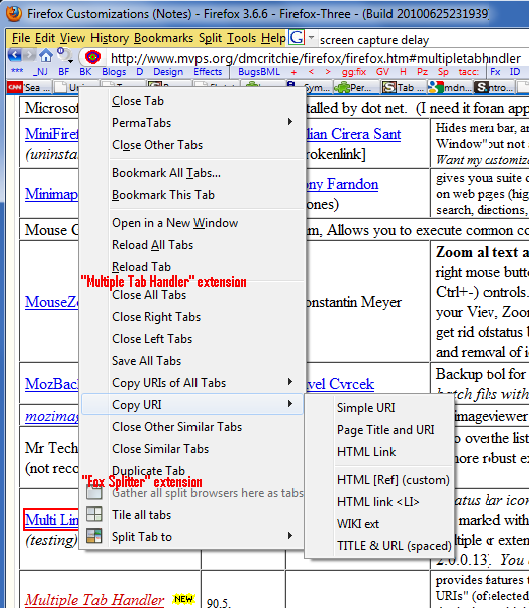Choose Close Right Tabs
Screen dimensions: 529x608
click(192, 317)
